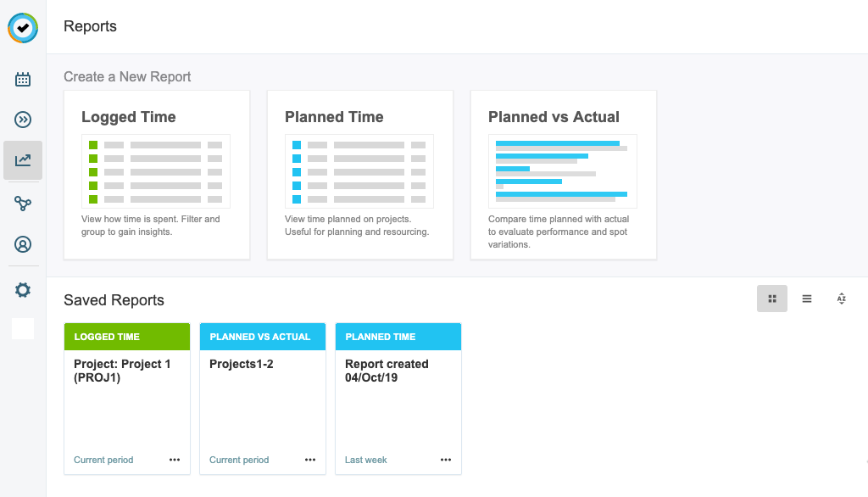This screenshot has height=497, width=868.
Task: Switch saved reports to grid view
Action: coord(771,299)
